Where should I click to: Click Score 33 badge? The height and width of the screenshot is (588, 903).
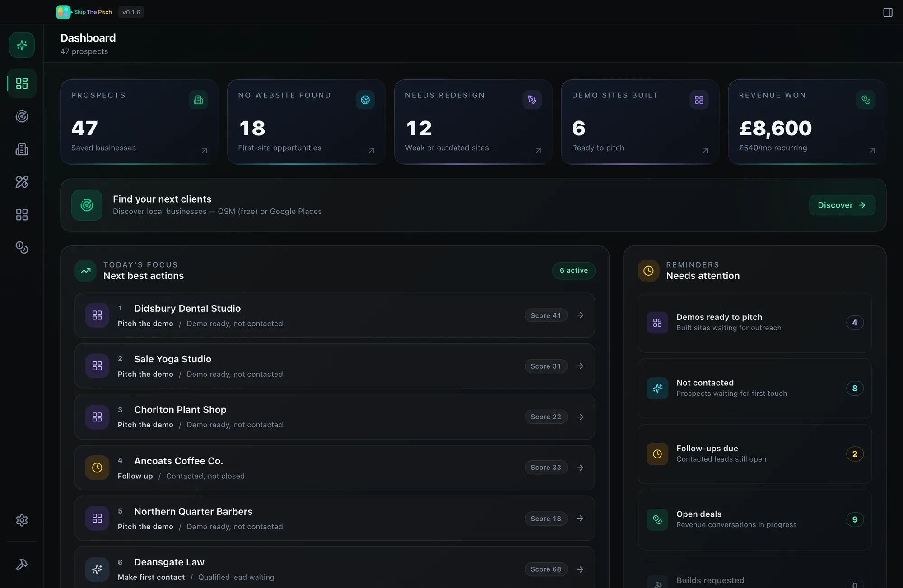click(546, 468)
